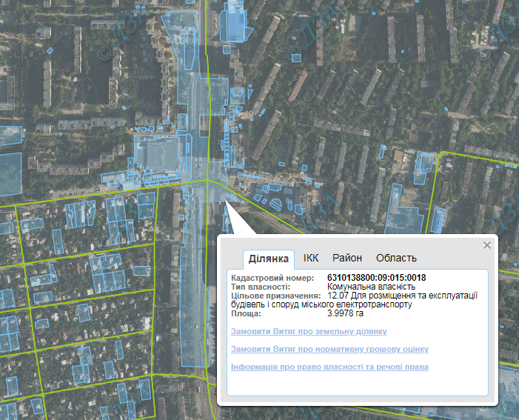Select the narrow tapered parcel inside the upper road strip

tap(189, 48)
